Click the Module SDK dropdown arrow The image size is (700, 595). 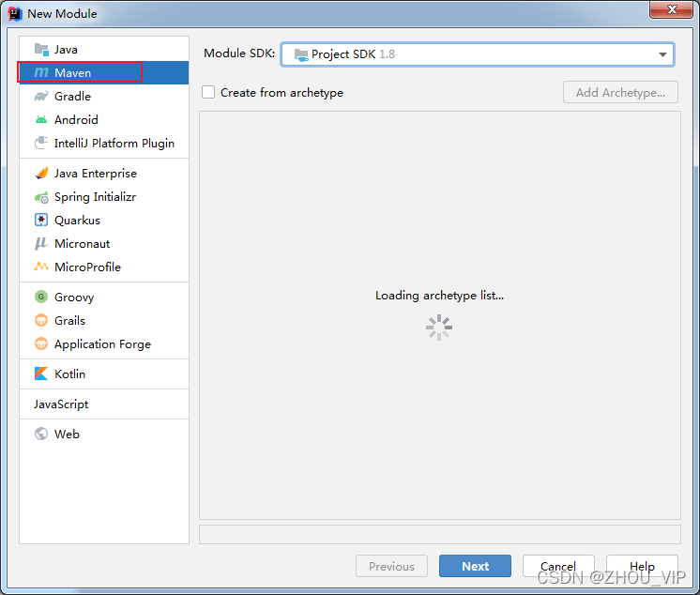pyautogui.click(x=662, y=54)
